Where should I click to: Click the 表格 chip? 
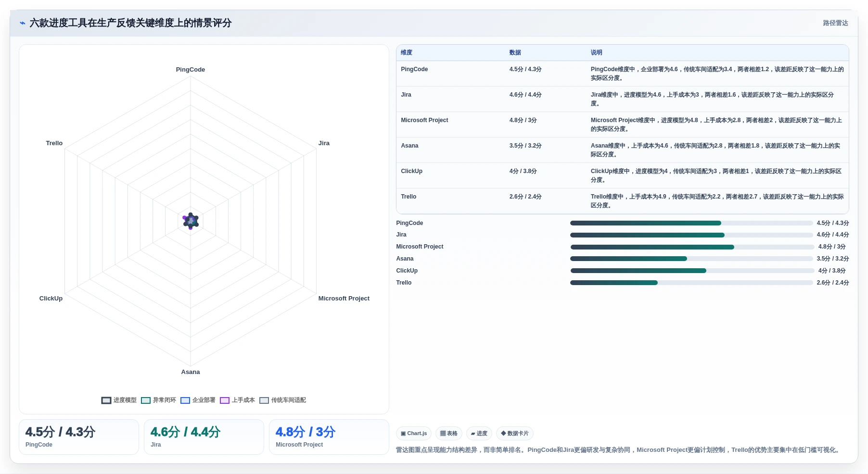448,433
